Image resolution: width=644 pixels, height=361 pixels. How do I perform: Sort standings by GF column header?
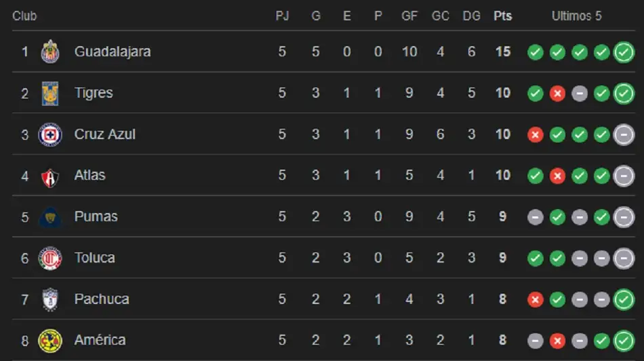click(409, 16)
